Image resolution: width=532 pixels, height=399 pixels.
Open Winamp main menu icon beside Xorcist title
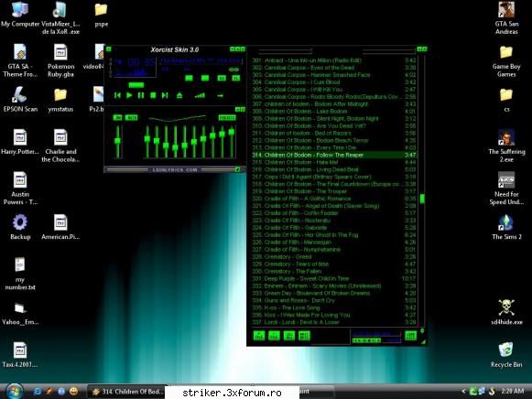pos(109,49)
